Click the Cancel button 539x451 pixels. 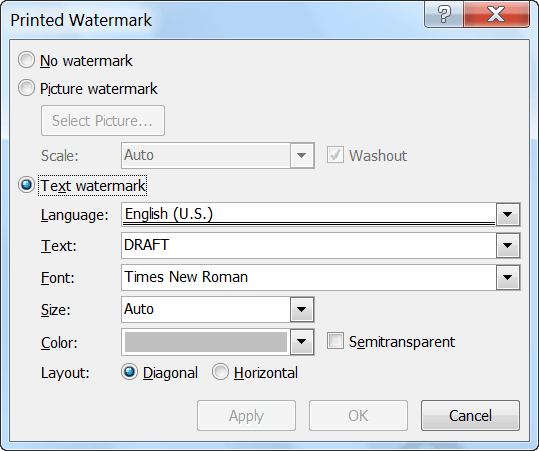point(470,416)
